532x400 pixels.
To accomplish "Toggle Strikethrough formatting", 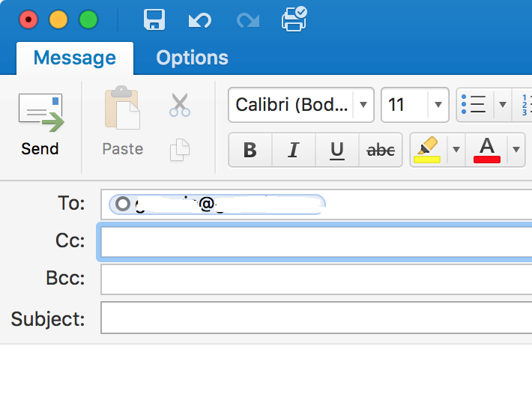I will tap(381, 151).
